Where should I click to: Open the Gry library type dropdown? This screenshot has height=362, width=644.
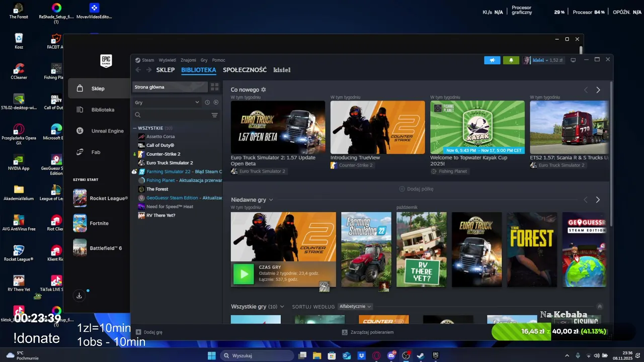pos(167,103)
